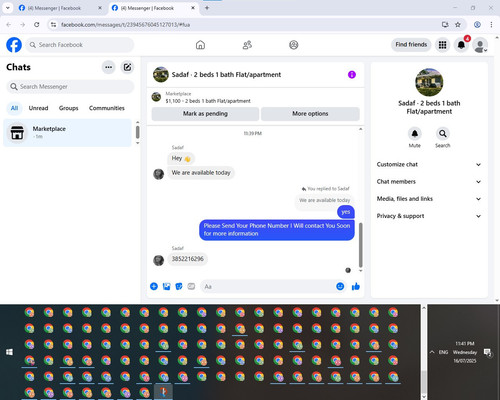
Task: Attach a file using the photo icon
Action: 166,286
